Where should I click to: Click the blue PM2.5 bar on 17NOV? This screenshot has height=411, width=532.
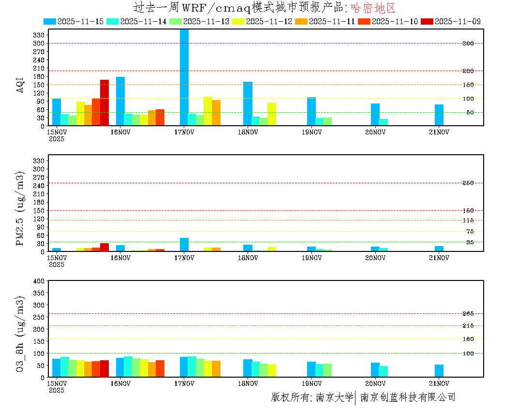[184, 245]
